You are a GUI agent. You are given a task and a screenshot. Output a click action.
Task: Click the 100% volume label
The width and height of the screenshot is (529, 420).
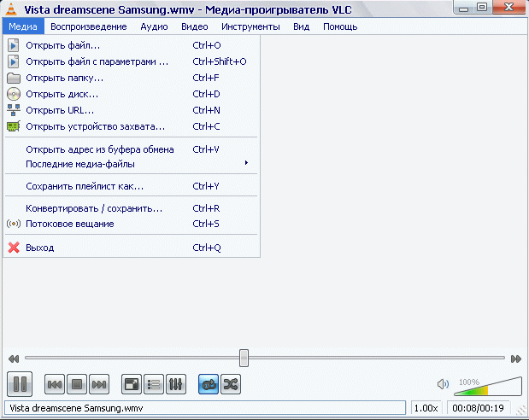click(469, 382)
